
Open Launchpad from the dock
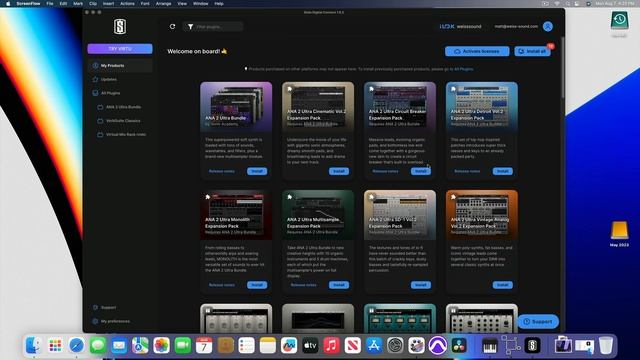[55, 346]
